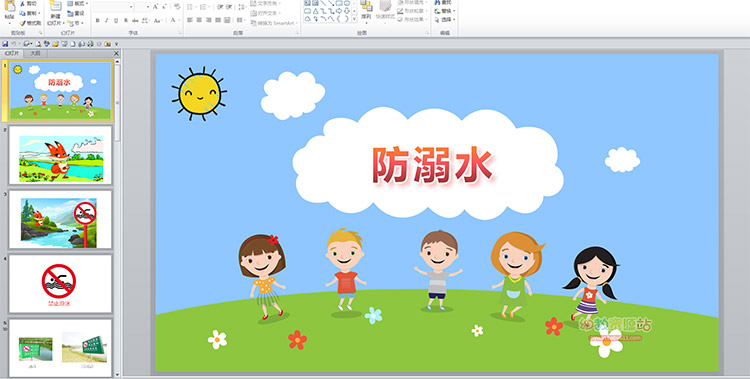Switch to the Slides (幻灯片) pane tab
750x379 pixels.
point(12,54)
